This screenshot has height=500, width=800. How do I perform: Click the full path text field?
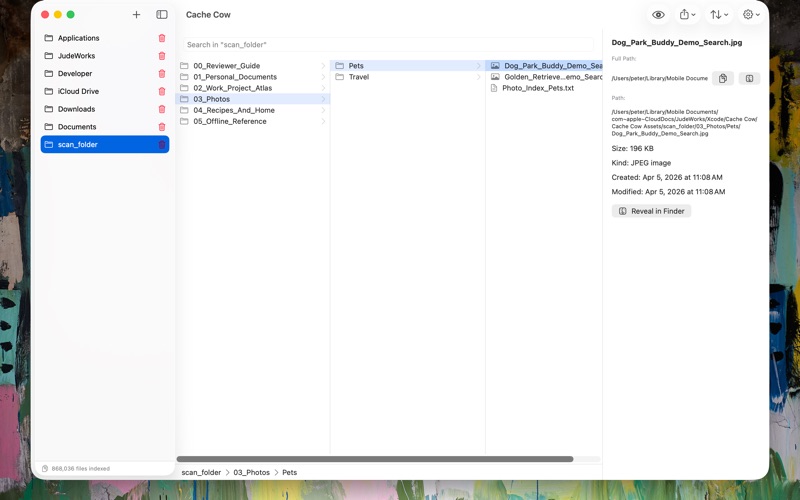tap(660, 78)
